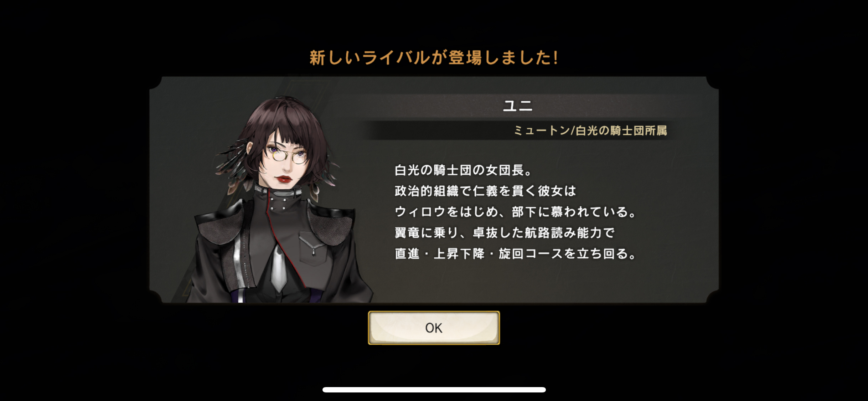Click the line 政治的組織で仁義を貫く彼女は
868x401 pixels.
485,191
